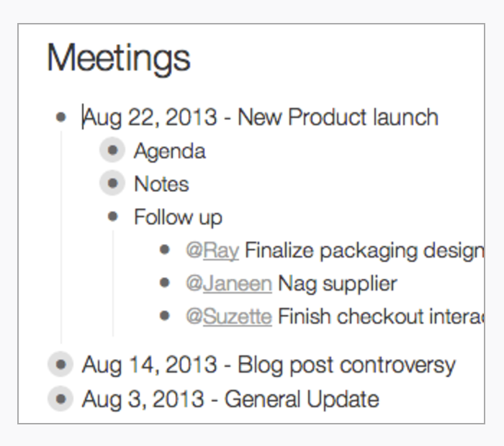Click the Finalize packaging design text
Screen dimensions: 504x446
point(364,250)
